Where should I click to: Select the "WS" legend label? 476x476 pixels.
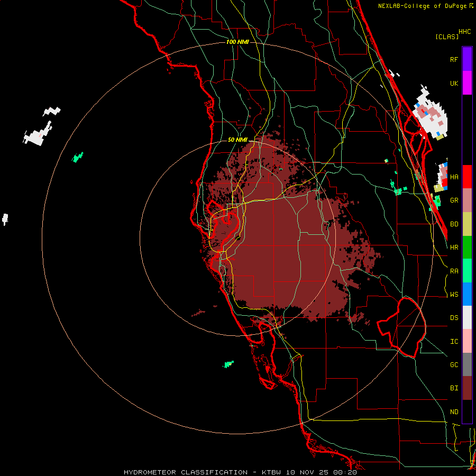tap(454, 294)
